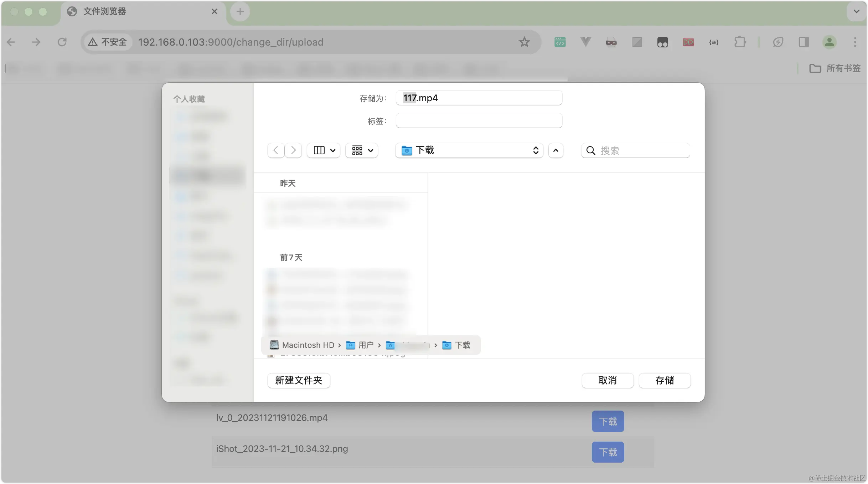Image resolution: width=868 pixels, height=484 pixels.
Task: Switch to the 文件浏览器 tab
Action: point(105,12)
